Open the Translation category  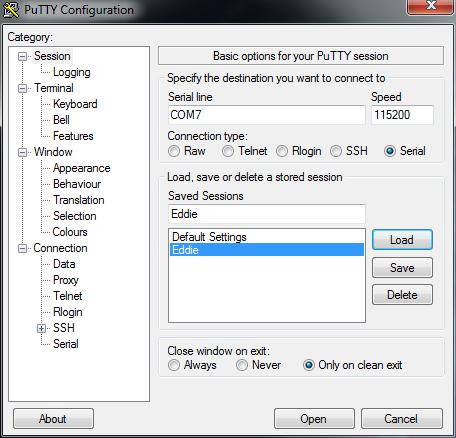point(79,200)
